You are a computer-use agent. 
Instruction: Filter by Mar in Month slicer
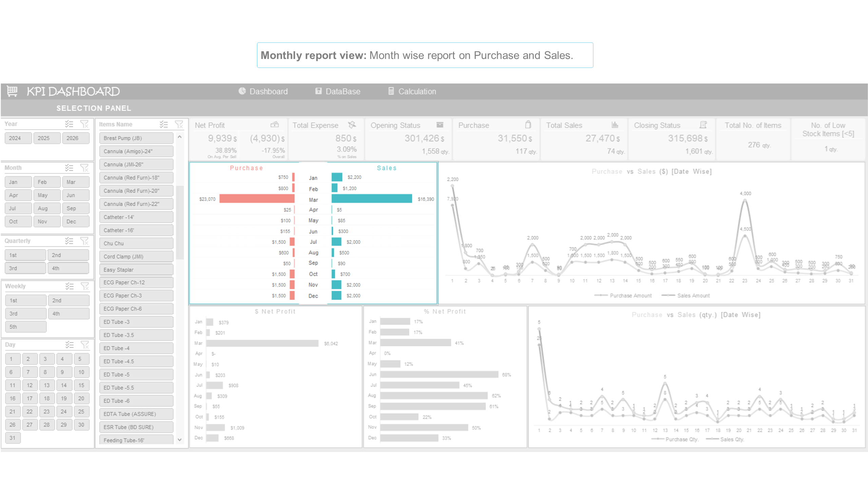click(76, 182)
